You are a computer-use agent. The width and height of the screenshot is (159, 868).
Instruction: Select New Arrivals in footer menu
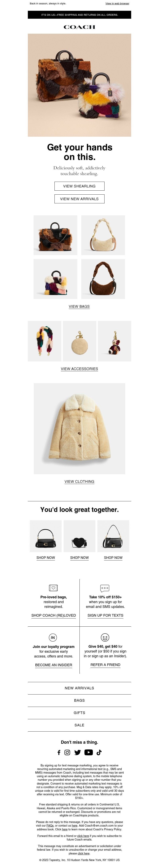(79, 688)
